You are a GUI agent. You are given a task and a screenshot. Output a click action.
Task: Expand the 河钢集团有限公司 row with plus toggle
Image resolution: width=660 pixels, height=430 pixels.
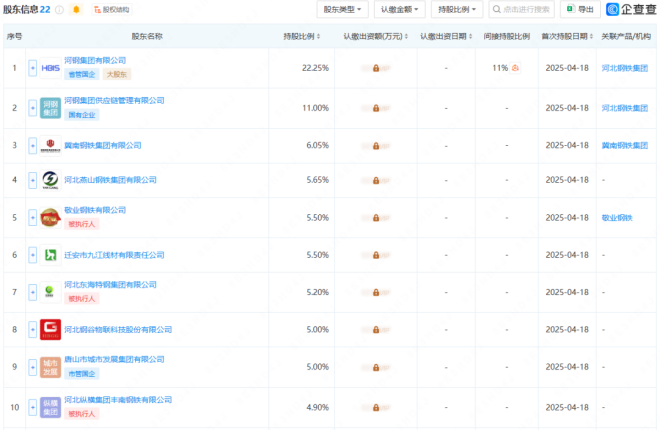click(x=33, y=68)
